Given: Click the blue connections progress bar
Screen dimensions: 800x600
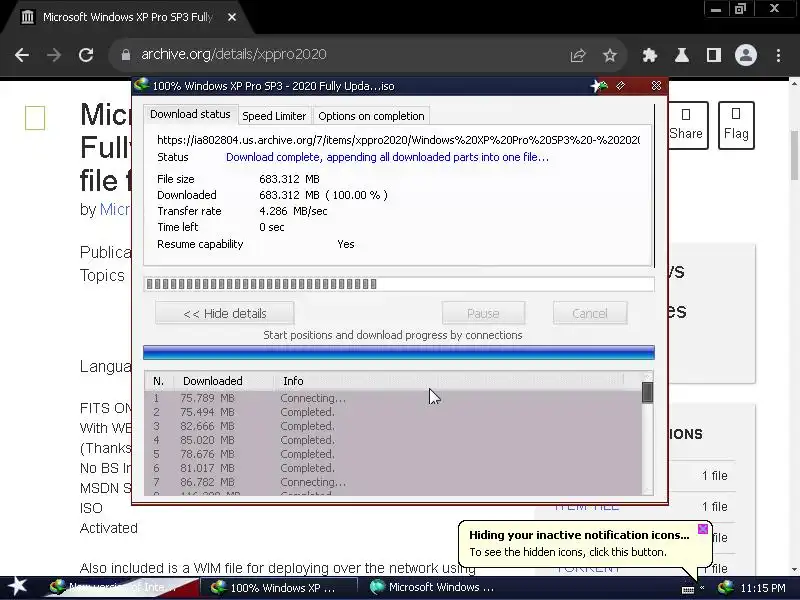Looking at the screenshot, I should 398,353.
